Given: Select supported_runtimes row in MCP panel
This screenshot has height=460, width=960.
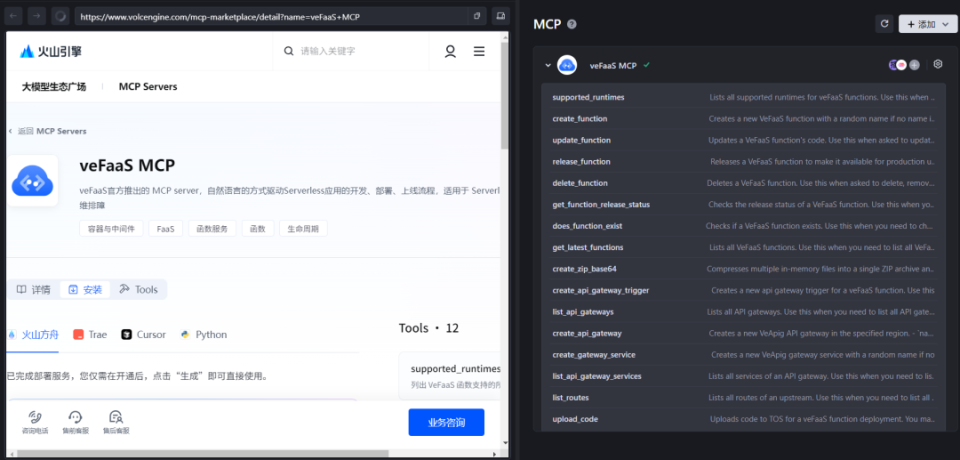Looking at the screenshot, I should coord(743,97).
